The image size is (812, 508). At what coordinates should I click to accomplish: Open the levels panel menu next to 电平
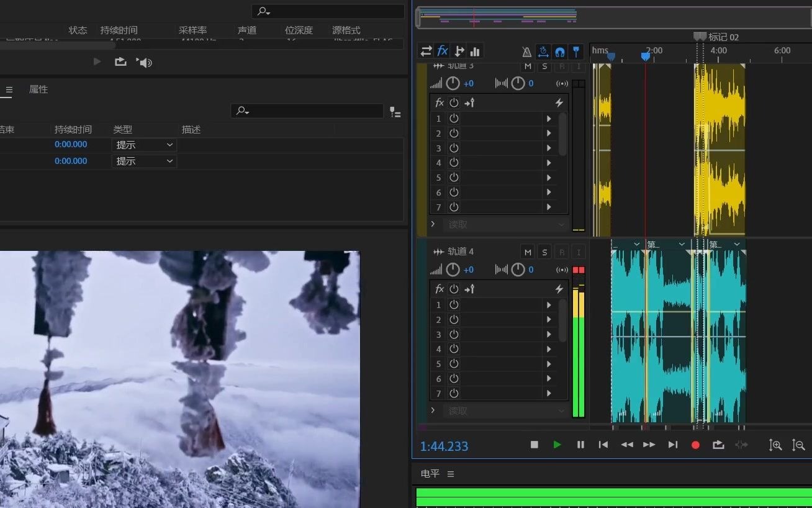click(451, 474)
